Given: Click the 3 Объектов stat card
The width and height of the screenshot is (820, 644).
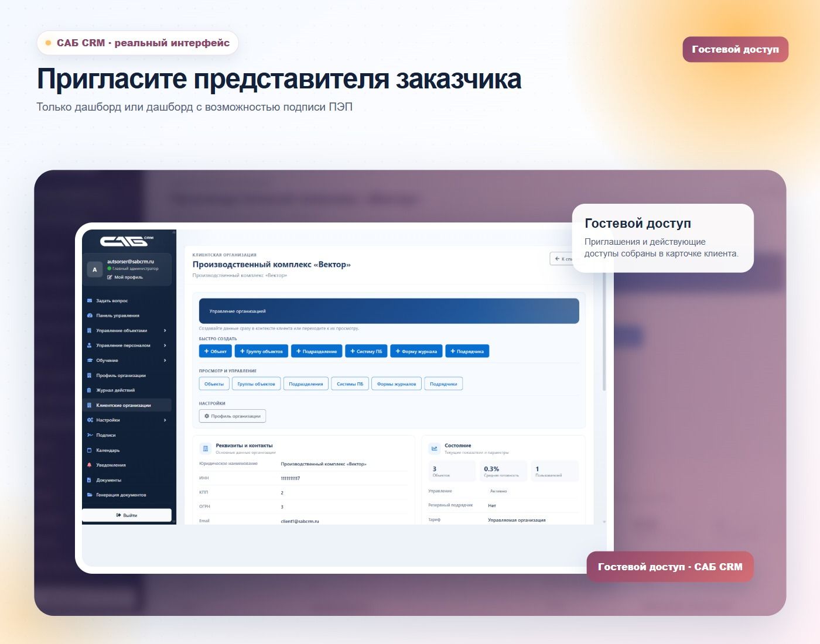Looking at the screenshot, I should click(452, 471).
